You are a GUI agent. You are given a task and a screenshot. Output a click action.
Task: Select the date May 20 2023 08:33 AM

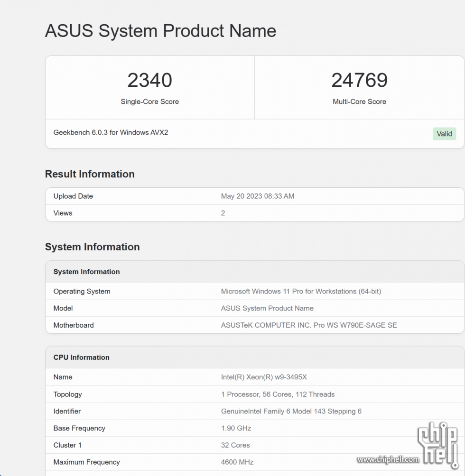258,196
